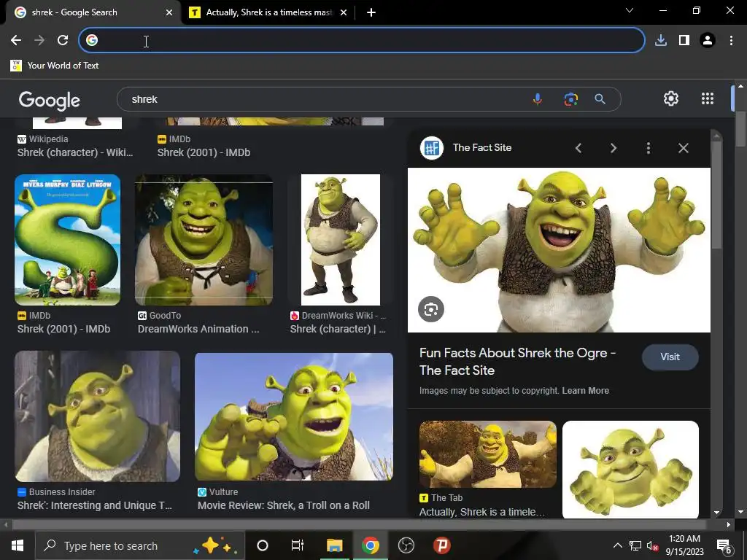Open Shrek (character) - Wiki... result

[75, 152]
